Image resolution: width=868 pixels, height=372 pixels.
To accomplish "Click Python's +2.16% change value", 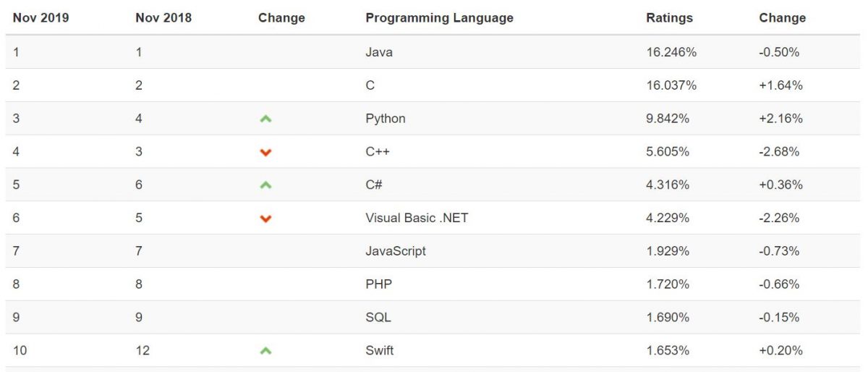I will (x=780, y=119).
